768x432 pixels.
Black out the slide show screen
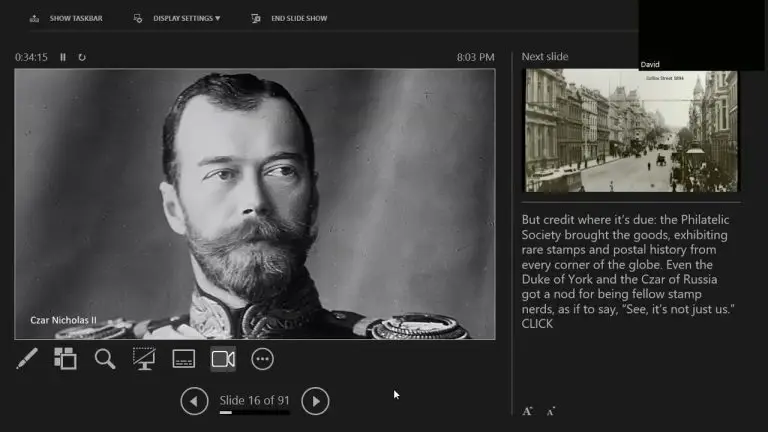click(144, 358)
